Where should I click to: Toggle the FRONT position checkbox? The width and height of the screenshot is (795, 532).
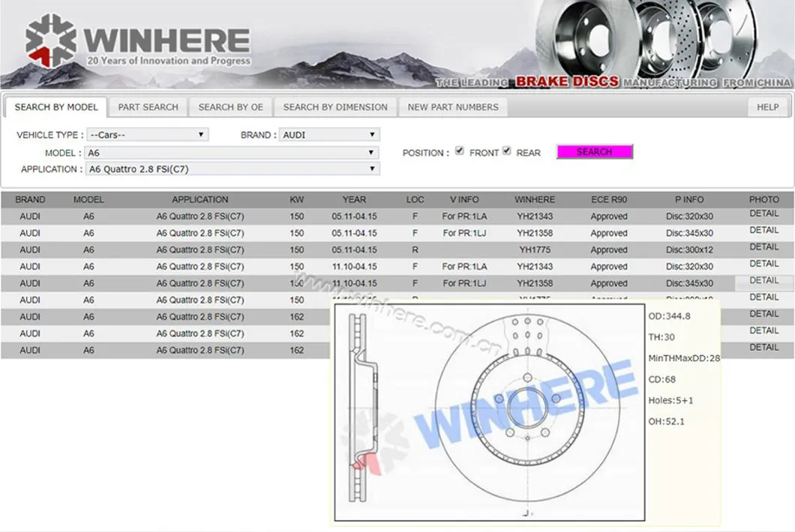coord(460,151)
